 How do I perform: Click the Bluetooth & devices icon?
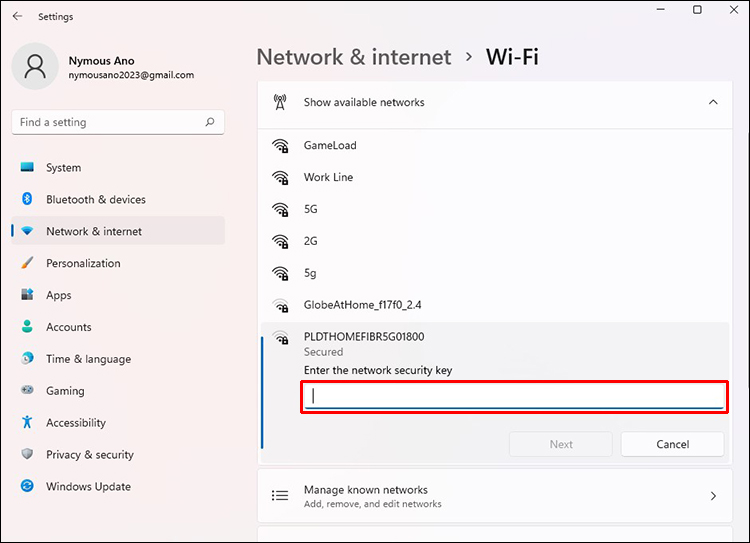(x=27, y=199)
